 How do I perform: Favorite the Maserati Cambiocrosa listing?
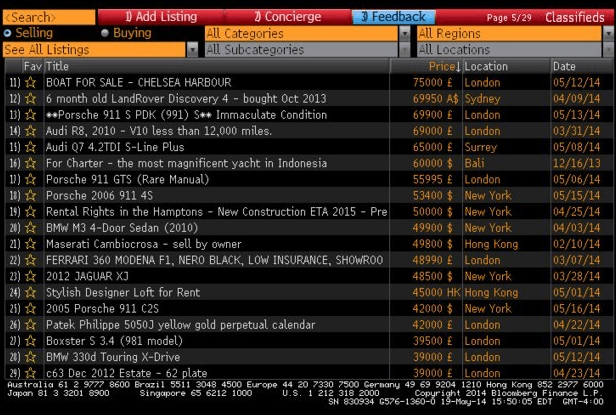coord(30,244)
